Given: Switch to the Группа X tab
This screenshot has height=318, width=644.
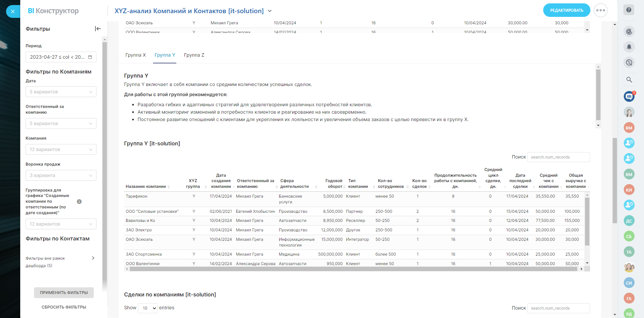Looking at the screenshot, I should (136, 55).
